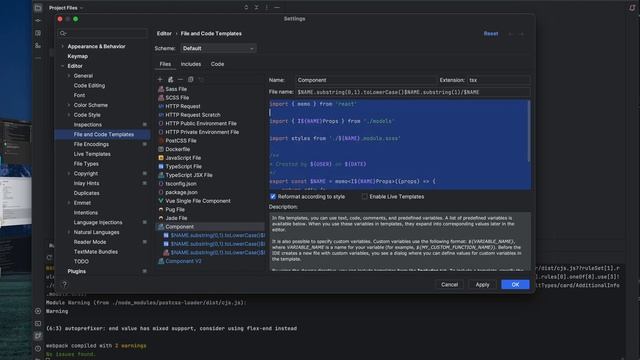Click the Hide panel minus icon in Project panel

pos(277,7)
